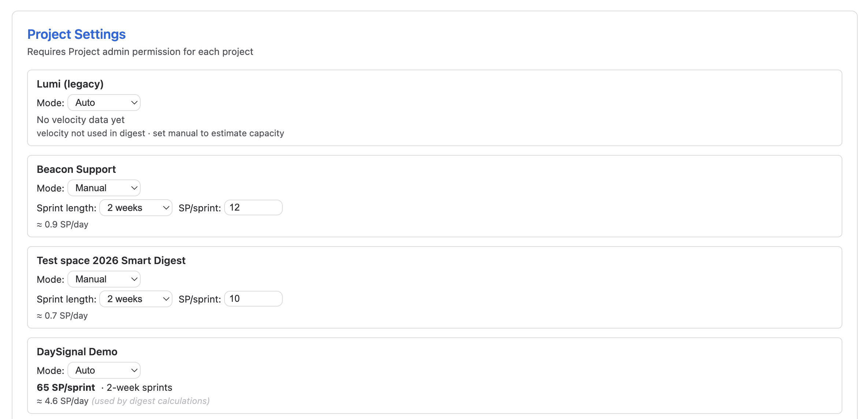Click the '≈ 0.9 SP/day' estimate
This screenshot has width=868, height=419.
point(63,225)
